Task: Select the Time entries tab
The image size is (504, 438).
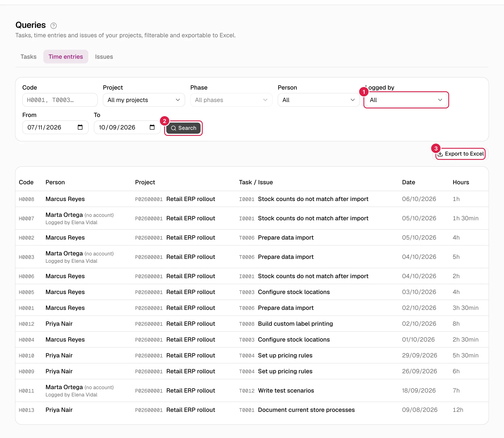Action: 66,57
